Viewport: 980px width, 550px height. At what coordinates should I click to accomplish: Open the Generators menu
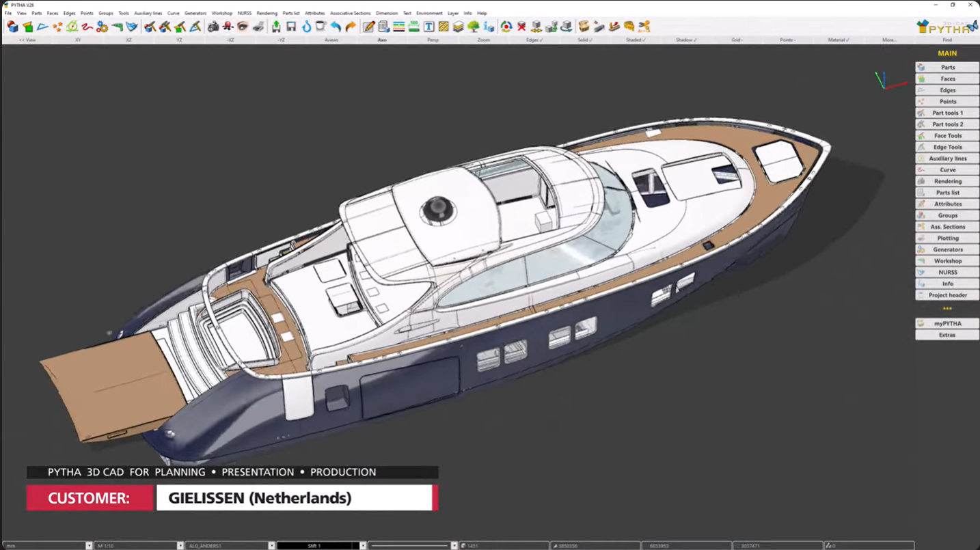tap(195, 13)
